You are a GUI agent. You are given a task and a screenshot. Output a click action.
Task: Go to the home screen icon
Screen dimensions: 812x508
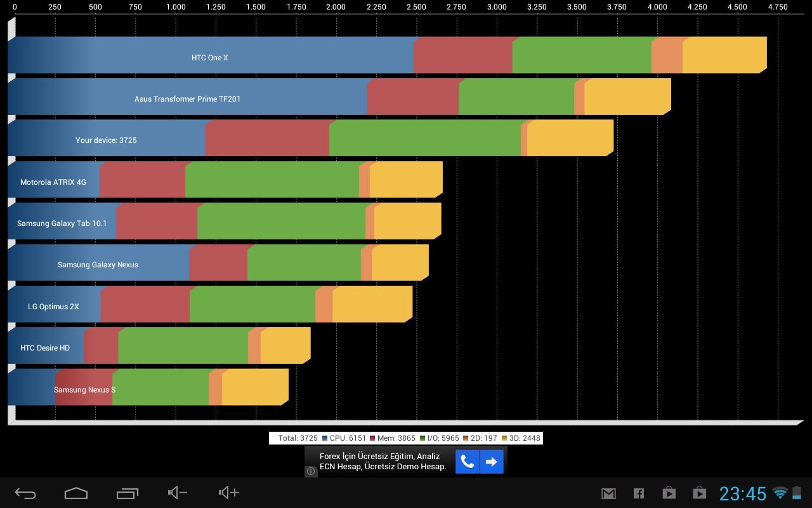click(x=76, y=493)
